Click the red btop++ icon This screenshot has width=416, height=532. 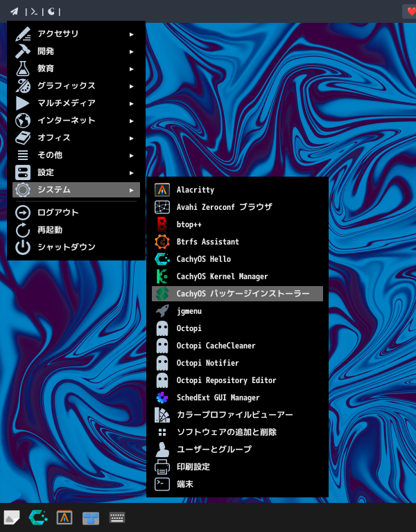[162, 224]
